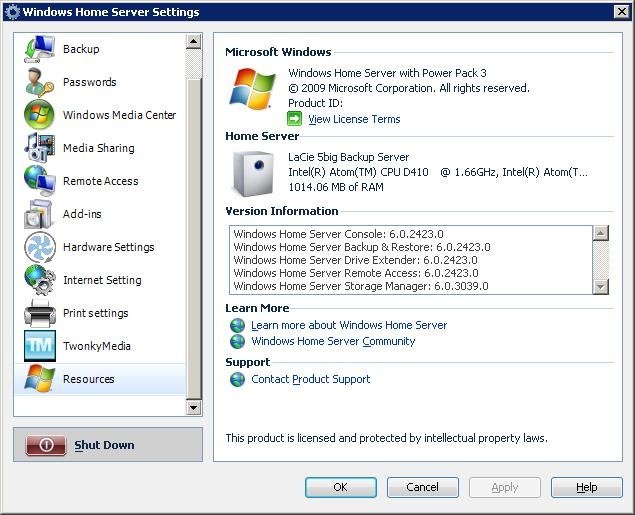Click the Version Information scroll-down arrow

tap(601, 287)
